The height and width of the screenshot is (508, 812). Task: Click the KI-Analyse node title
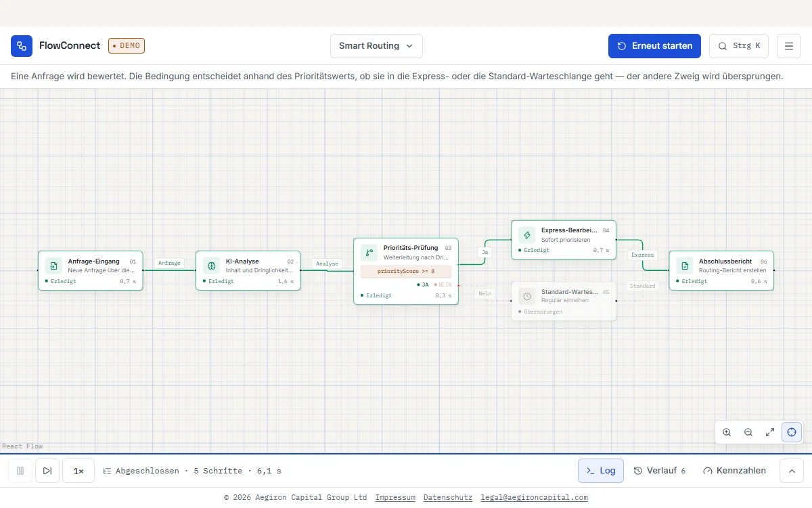point(242,261)
